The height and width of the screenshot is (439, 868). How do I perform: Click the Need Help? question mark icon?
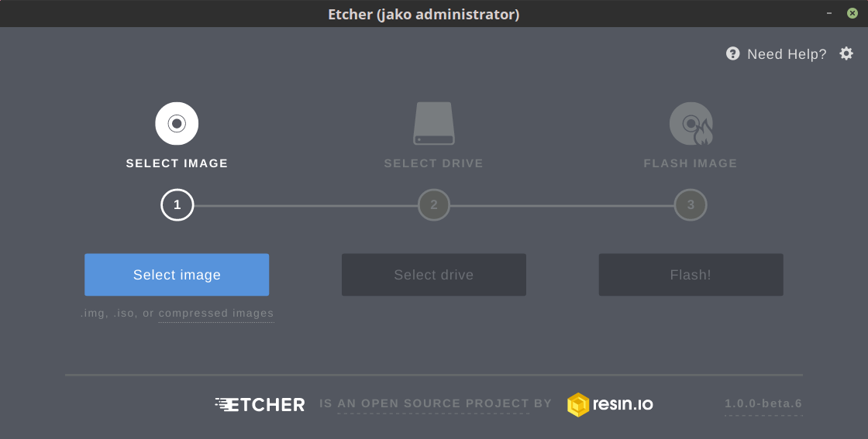(733, 53)
